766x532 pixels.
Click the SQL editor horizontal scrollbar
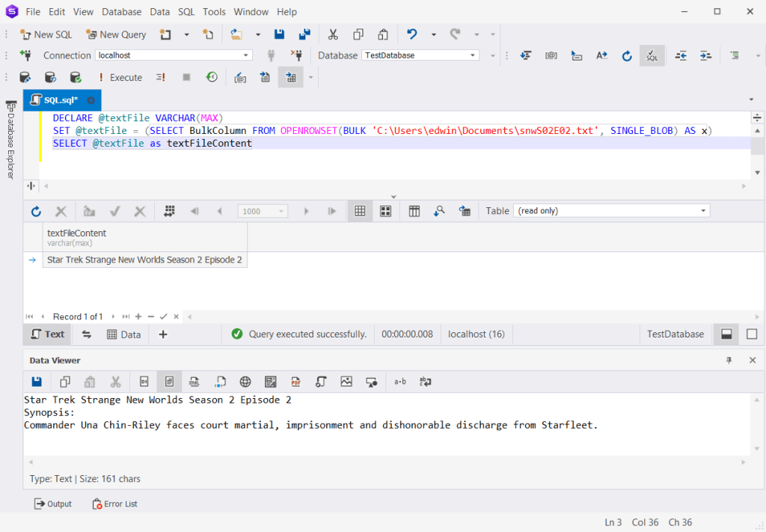coord(395,186)
